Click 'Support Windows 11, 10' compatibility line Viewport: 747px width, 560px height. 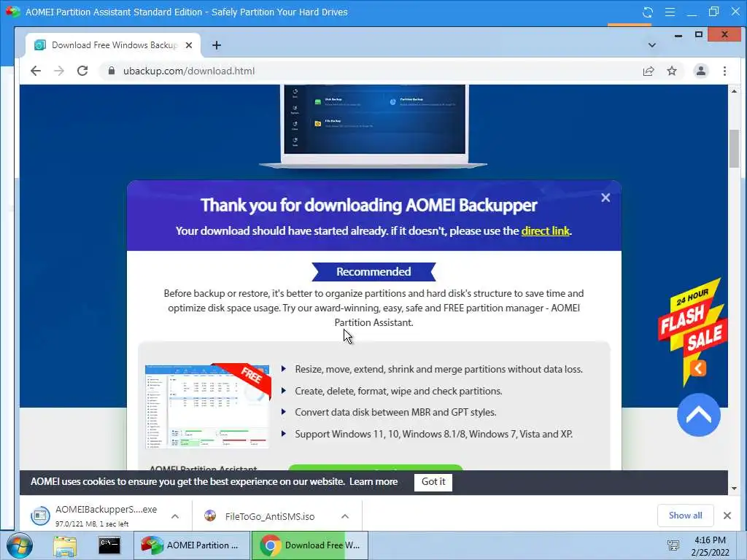click(x=433, y=435)
